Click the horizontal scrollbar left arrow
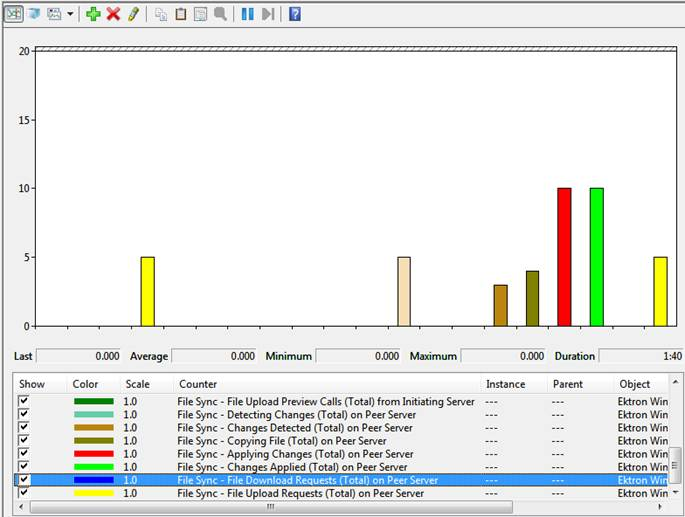 pyautogui.click(x=21, y=507)
